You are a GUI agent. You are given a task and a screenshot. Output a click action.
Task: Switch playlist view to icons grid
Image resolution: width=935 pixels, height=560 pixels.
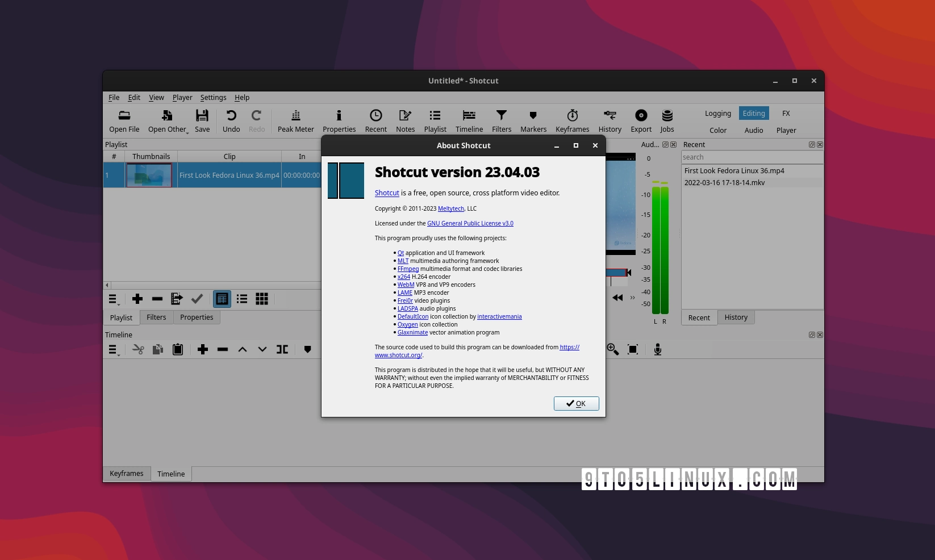pos(261,299)
